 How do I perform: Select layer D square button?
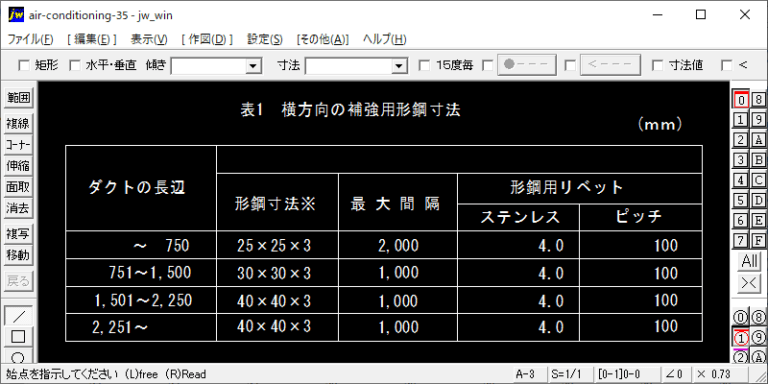point(758,200)
